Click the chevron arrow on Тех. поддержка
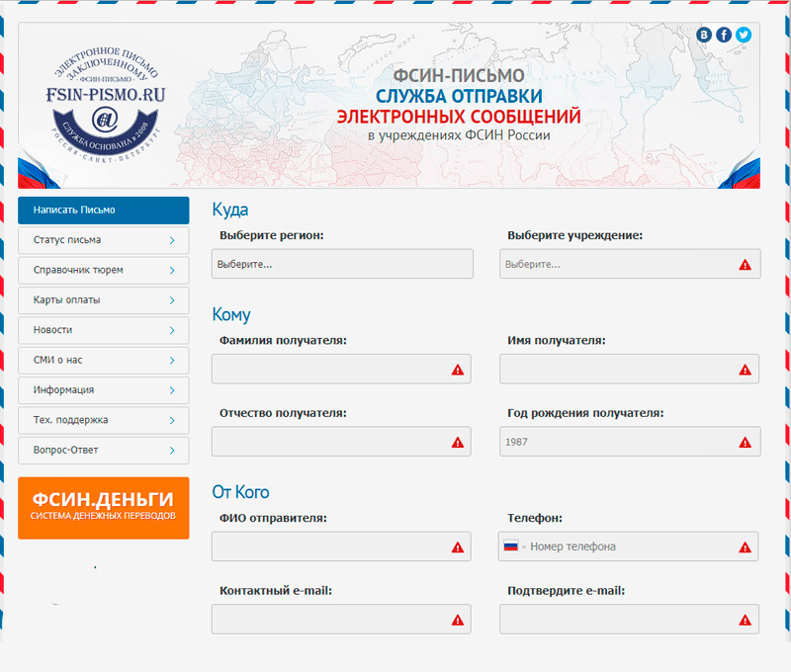Viewport: 791px width, 672px height. coord(172,420)
